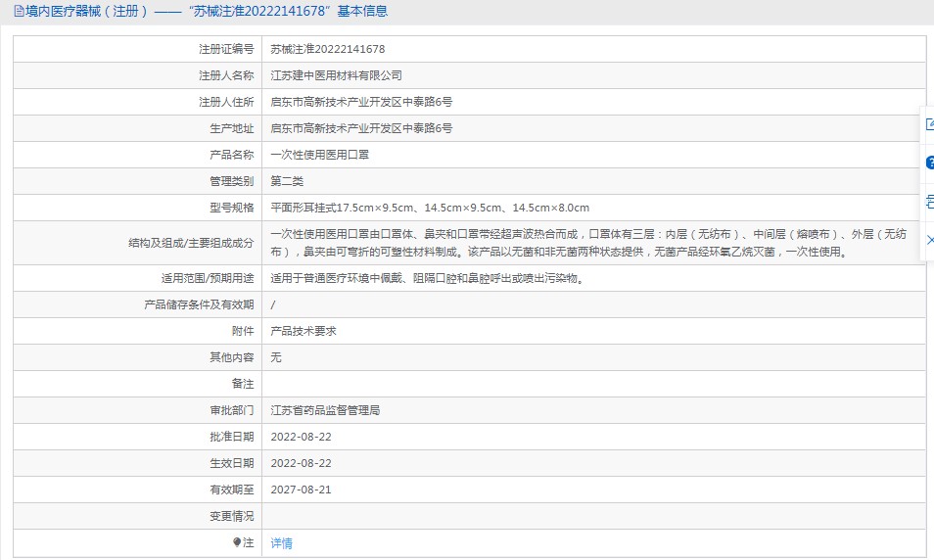Click the 注册证编号 row label
This screenshot has height=560, width=934.
tap(226, 49)
